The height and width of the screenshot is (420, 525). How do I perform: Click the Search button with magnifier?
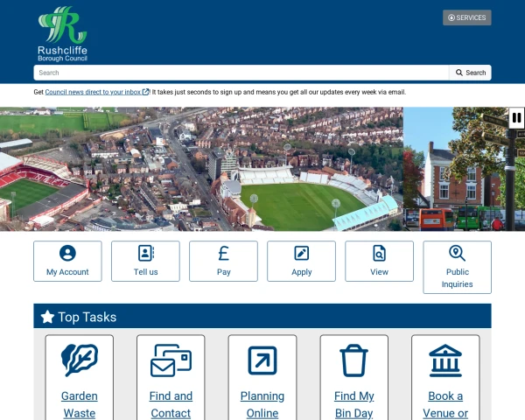470,73
